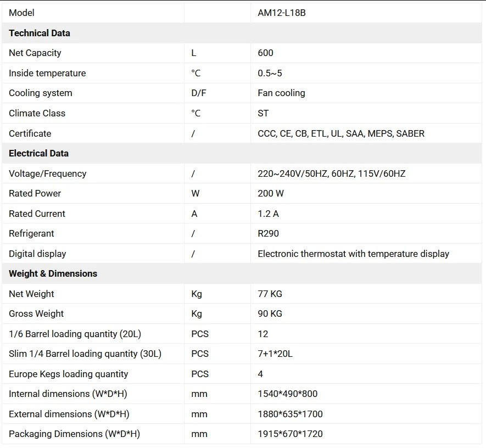Viewport: 486px width, 448px height.
Task: Select the Rated Power 200 W value
Action: [269, 193]
